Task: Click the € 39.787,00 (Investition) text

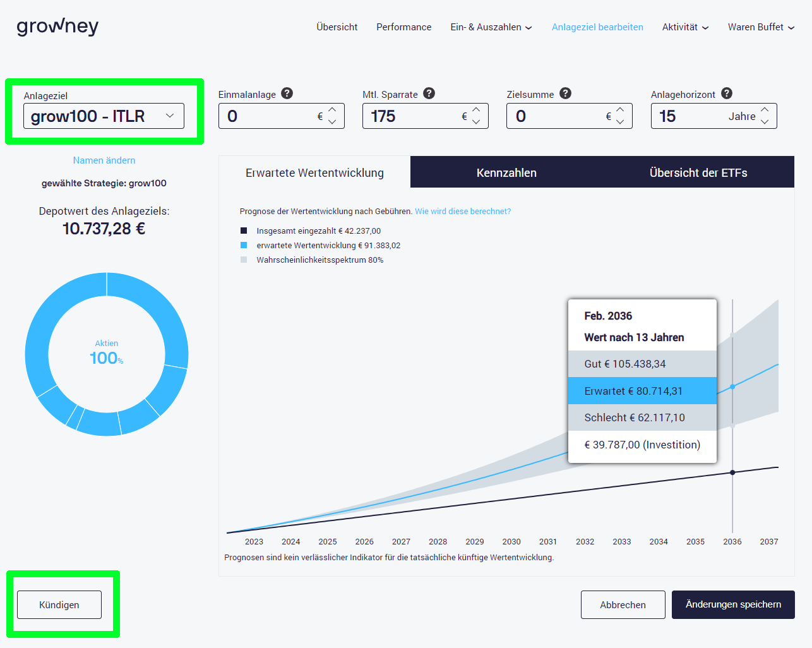Action: pyautogui.click(x=642, y=445)
